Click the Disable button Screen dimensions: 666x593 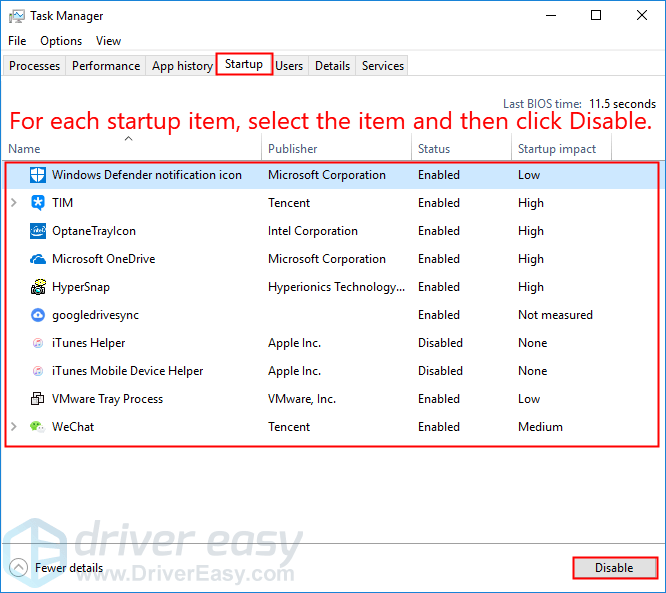pyautogui.click(x=614, y=568)
